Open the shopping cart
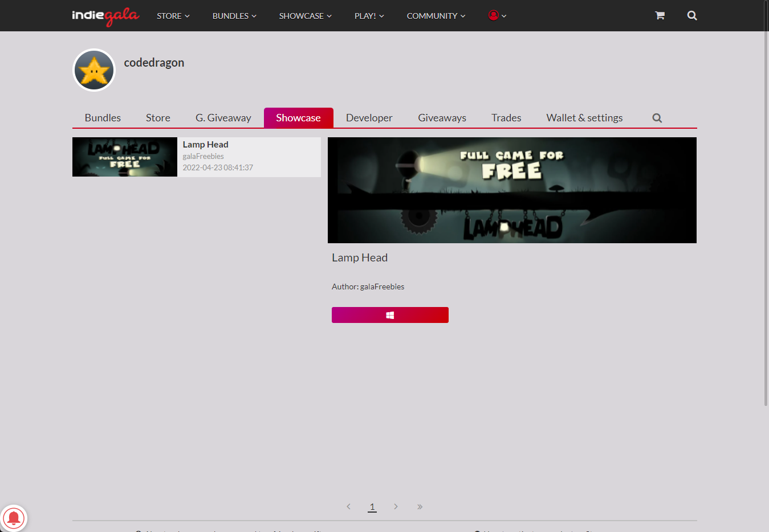Viewport: 769px width, 532px height. (x=660, y=15)
